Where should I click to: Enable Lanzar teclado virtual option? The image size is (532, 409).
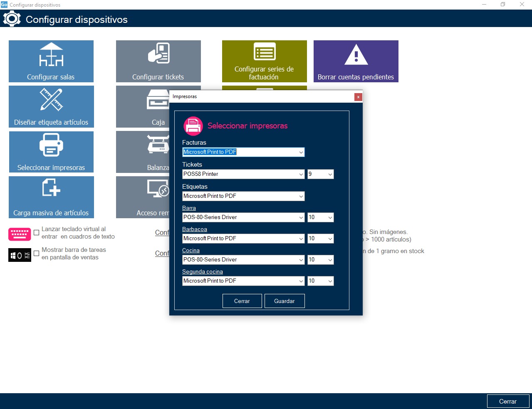click(36, 233)
